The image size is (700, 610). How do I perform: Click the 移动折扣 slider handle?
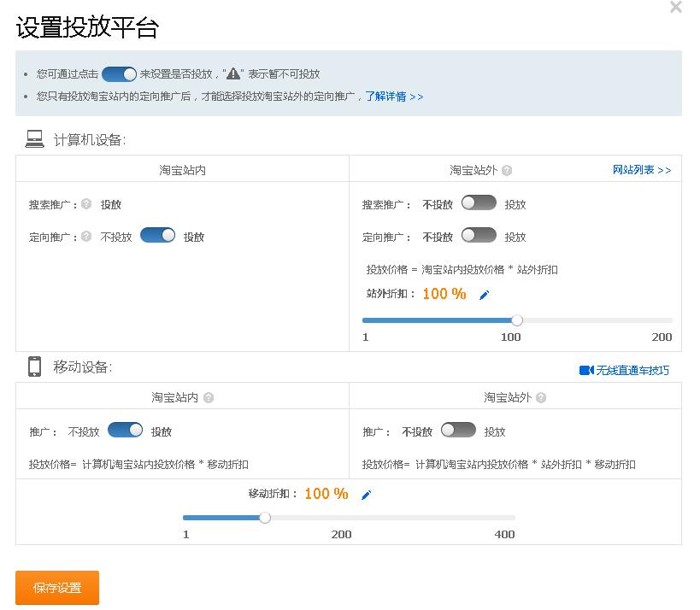265,518
